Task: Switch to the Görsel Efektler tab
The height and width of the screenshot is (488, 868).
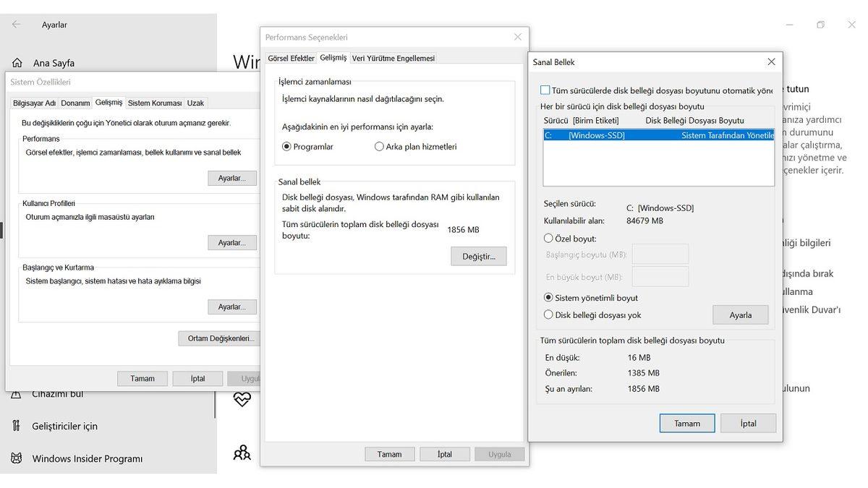Action: click(291, 58)
